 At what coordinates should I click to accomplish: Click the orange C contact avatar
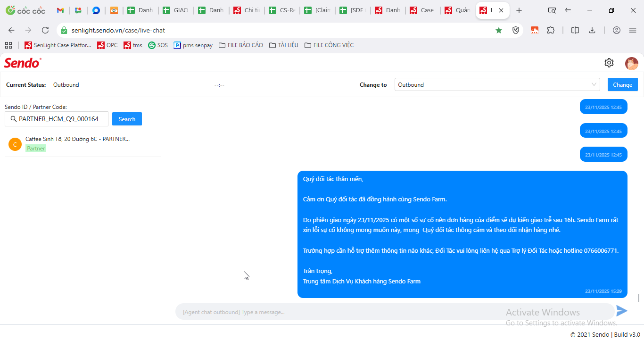(15, 144)
